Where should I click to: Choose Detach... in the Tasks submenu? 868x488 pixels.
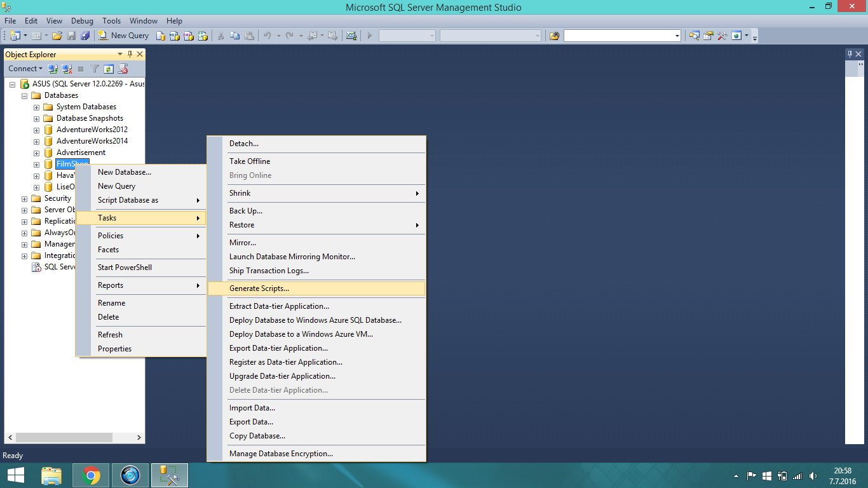coord(316,144)
